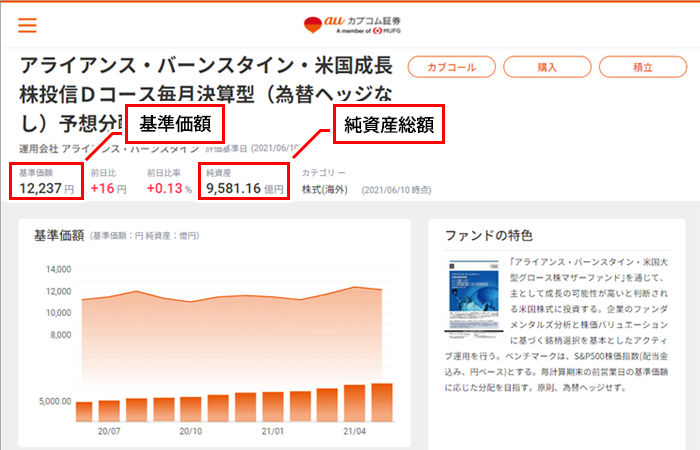
Task: Click the chart's 基準価額 title
Action: click(x=59, y=235)
